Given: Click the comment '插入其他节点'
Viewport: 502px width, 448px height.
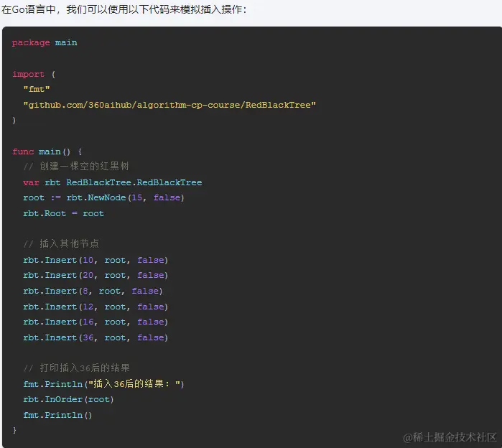Looking at the screenshot, I should [61, 243].
